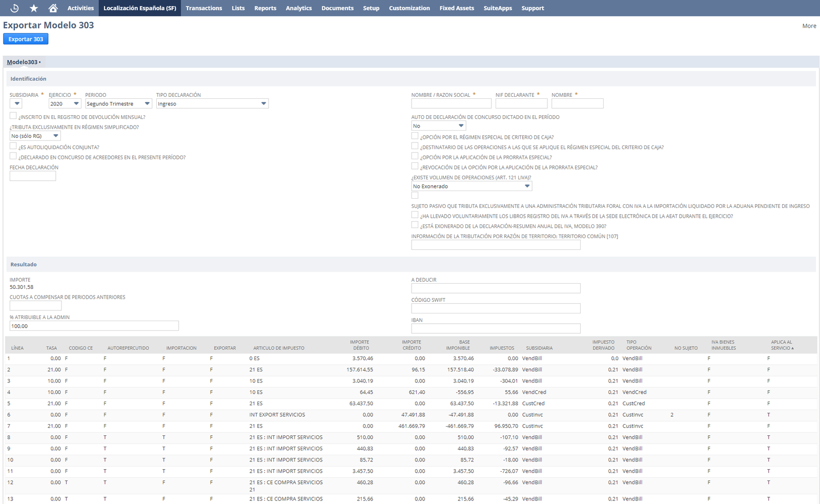Click the 157.614,55 importe débito value
The image size is (820, 504).
click(360, 370)
